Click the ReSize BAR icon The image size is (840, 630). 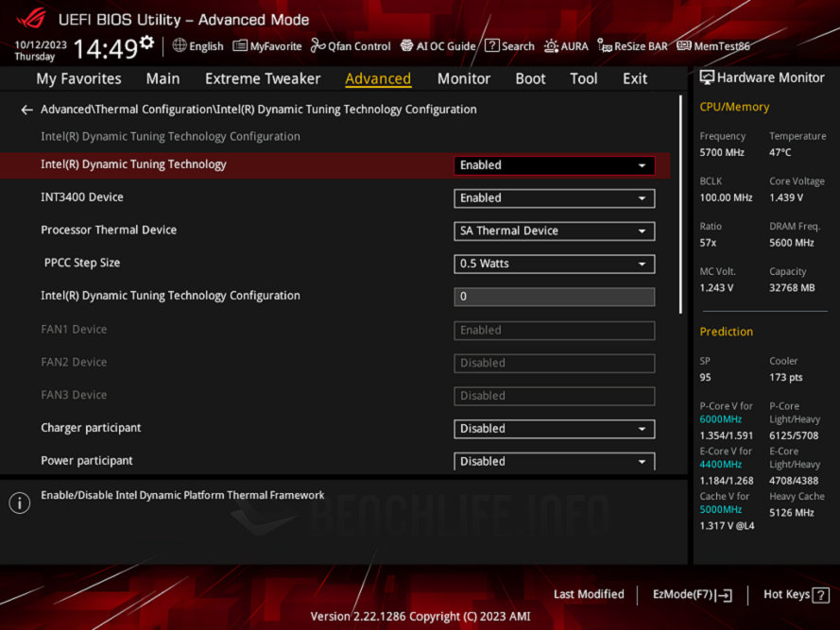click(632, 45)
